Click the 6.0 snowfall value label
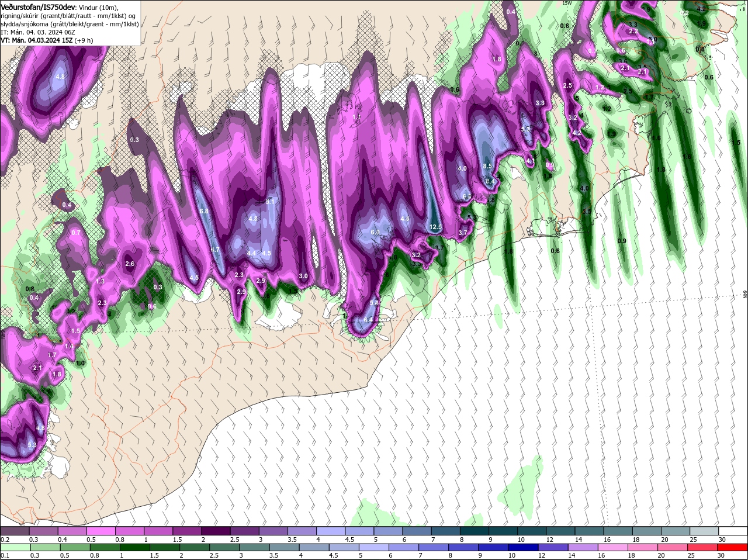The image size is (748, 560). point(375,232)
